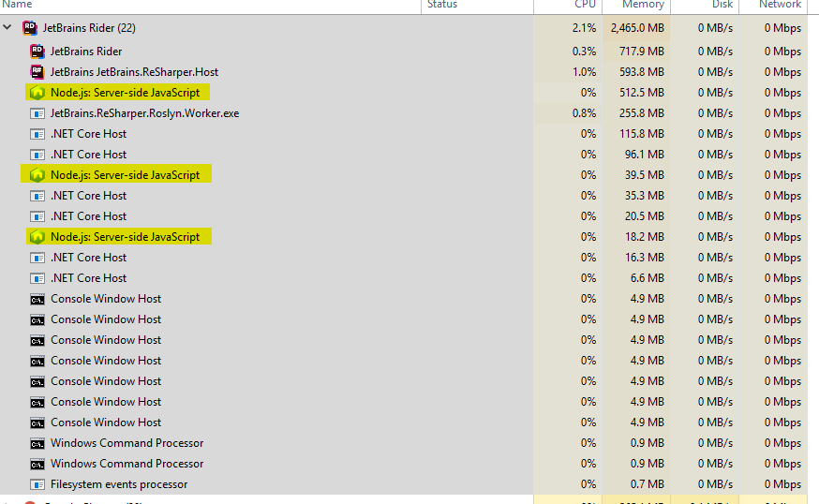Image resolution: width=819 pixels, height=504 pixels.
Task: Select the JetBrains JetBrains.ReSharper.Host process name
Action: tap(134, 71)
